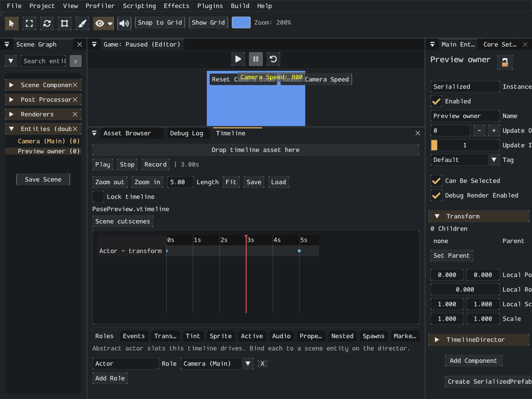Expand the Renderers section
Image resolution: width=532 pixels, height=399 pixels.
pyautogui.click(x=11, y=114)
